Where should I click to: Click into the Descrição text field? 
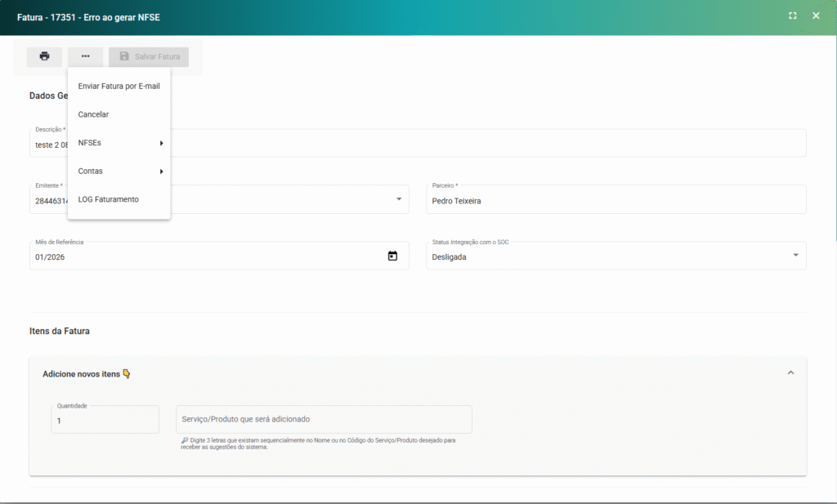pos(490,145)
